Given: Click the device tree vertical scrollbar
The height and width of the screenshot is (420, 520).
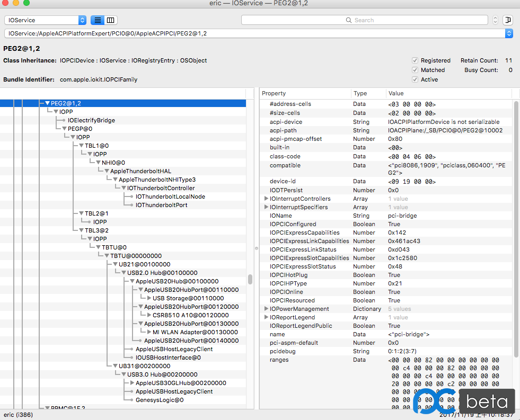Looking at the screenshot, I should (250, 279).
